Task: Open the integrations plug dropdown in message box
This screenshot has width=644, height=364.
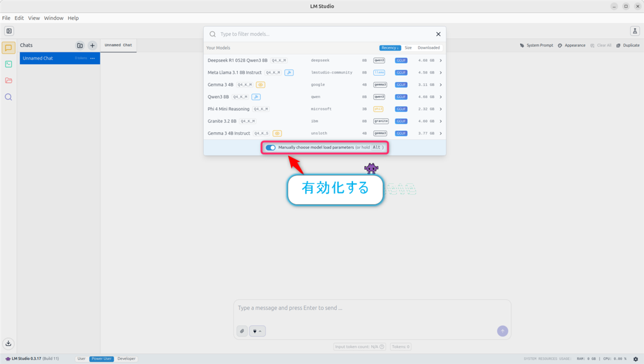Action: point(258,331)
